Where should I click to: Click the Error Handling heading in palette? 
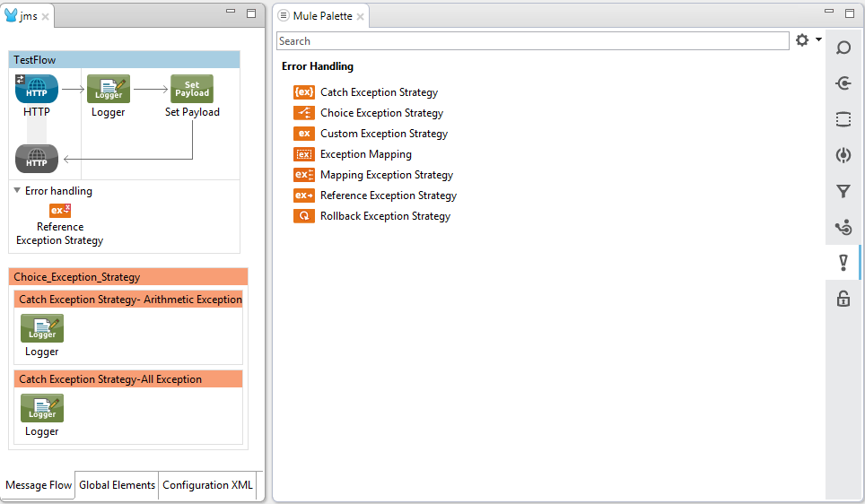(x=318, y=66)
